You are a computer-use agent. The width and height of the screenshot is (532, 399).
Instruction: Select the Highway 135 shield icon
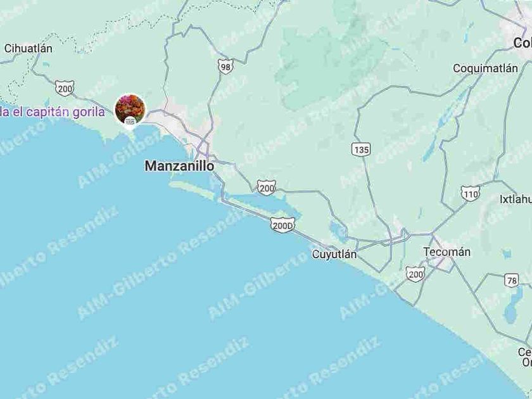(361, 149)
